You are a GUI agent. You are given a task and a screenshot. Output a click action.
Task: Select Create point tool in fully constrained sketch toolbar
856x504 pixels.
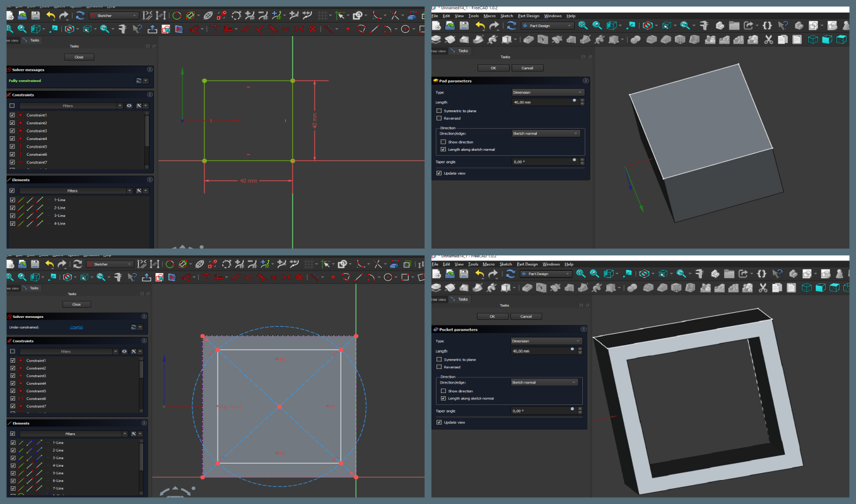pyautogui.click(x=348, y=29)
